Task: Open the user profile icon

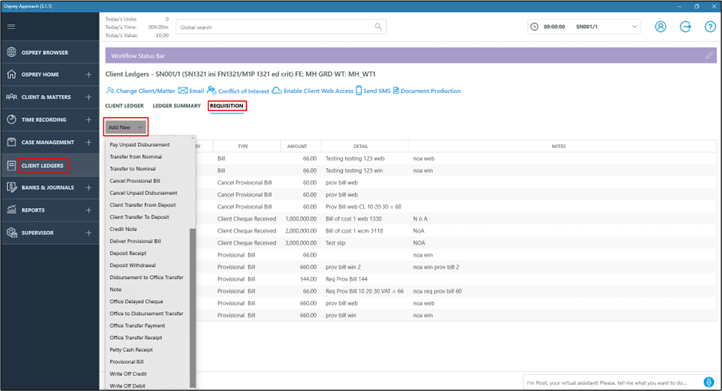Action: coord(660,27)
